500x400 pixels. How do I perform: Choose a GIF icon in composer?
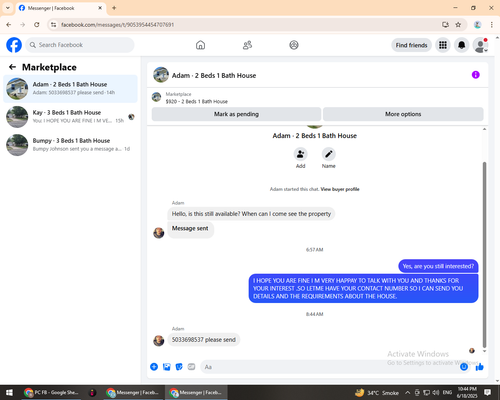191,367
